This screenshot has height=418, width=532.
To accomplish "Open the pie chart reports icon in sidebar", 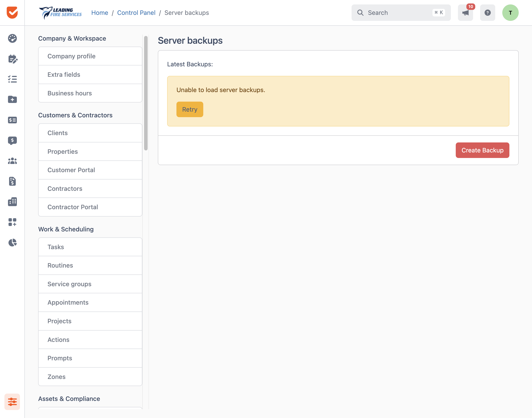I will 12,243.
